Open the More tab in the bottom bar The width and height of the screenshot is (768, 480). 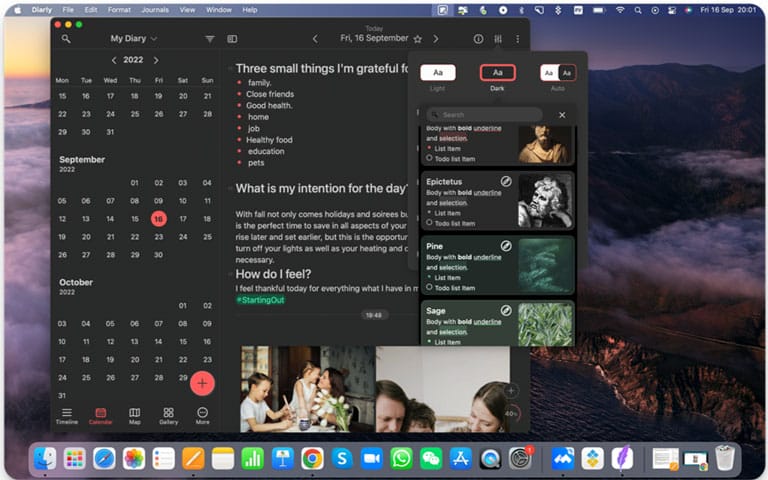point(202,416)
